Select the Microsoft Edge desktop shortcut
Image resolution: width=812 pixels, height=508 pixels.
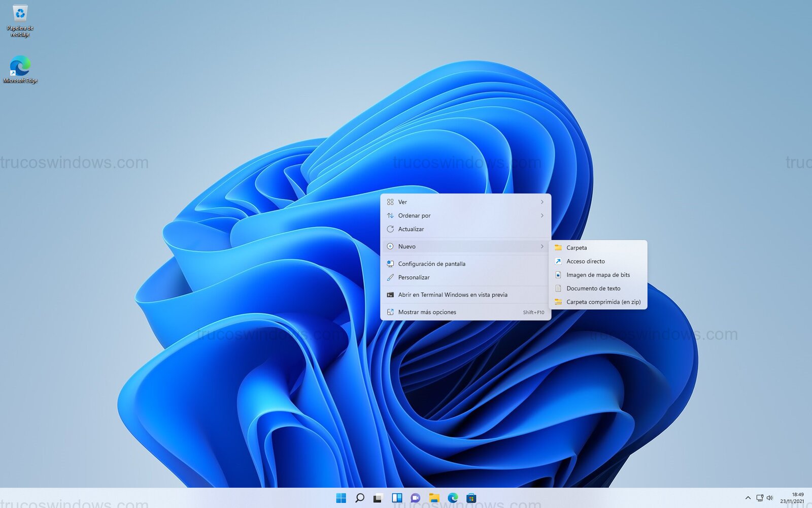19,67
